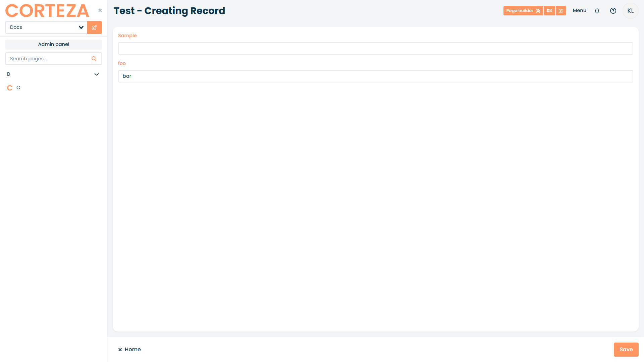Open the Docs namespace dropdown
The width and height of the screenshot is (644, 362).
pos(46,27)
